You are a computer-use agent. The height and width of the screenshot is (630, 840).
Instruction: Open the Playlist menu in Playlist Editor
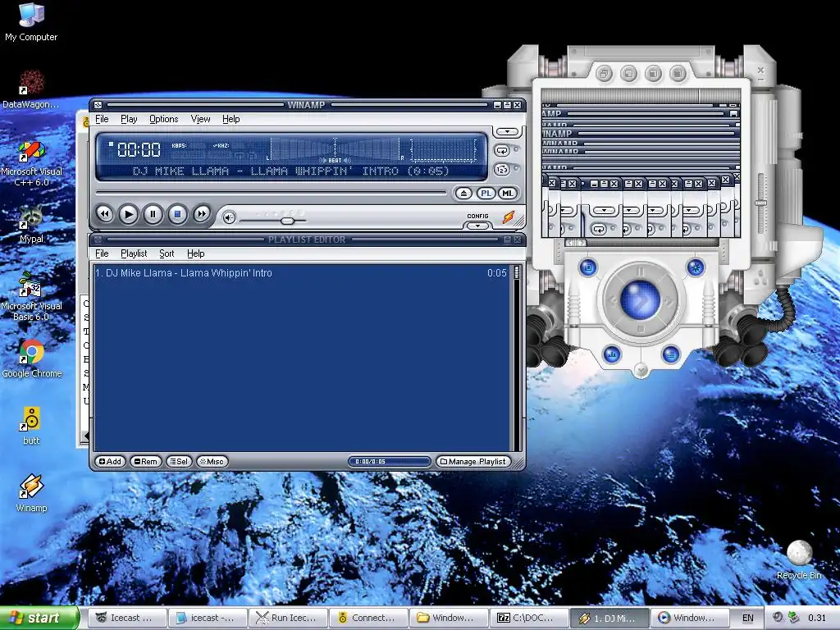pyautogui.click(x=134, y=253)
